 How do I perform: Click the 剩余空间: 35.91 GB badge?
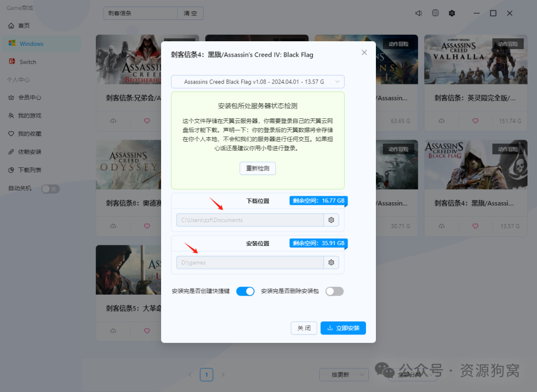pyautogui.click(x=319, y=243)
